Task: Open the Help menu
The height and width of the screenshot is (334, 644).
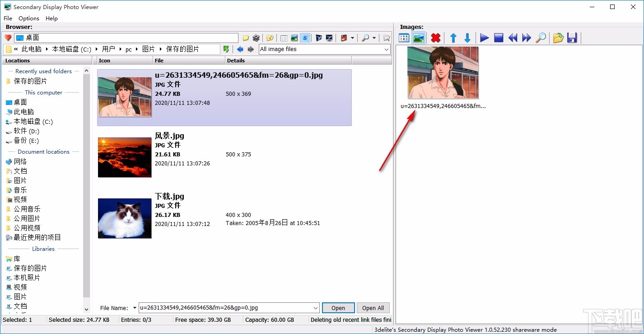Action: click(51, 19)
